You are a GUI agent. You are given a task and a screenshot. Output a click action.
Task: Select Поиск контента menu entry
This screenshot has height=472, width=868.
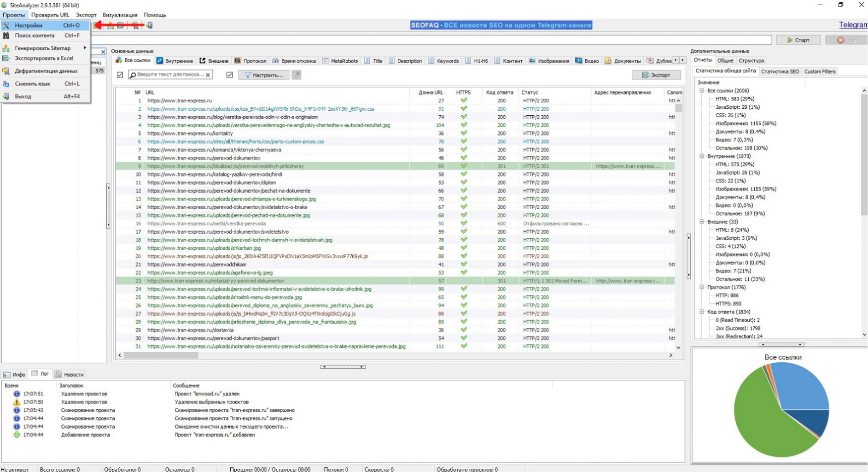pos(45,35)
